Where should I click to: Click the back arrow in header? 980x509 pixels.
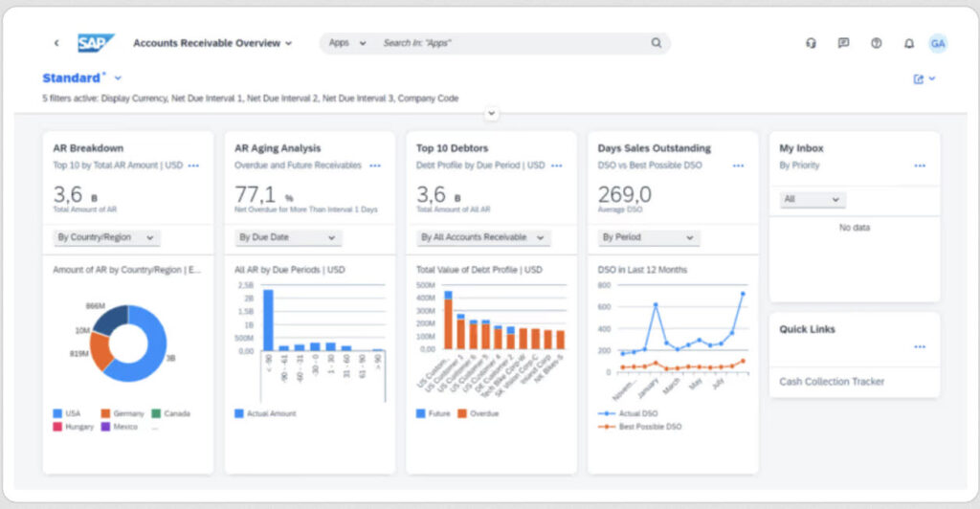pos(56,43)
